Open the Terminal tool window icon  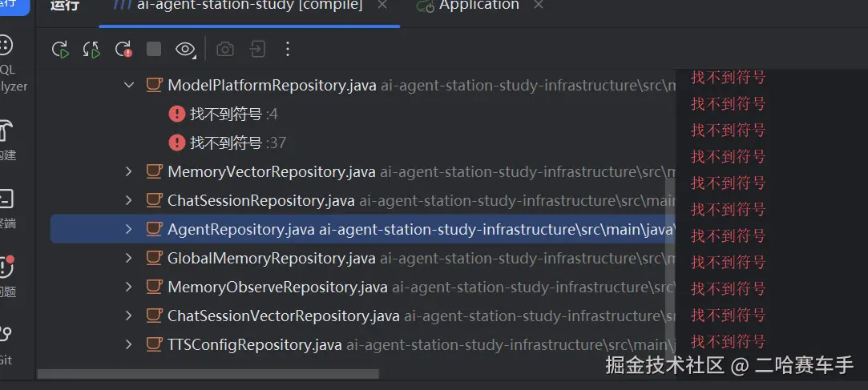click(x=6, y=199)
